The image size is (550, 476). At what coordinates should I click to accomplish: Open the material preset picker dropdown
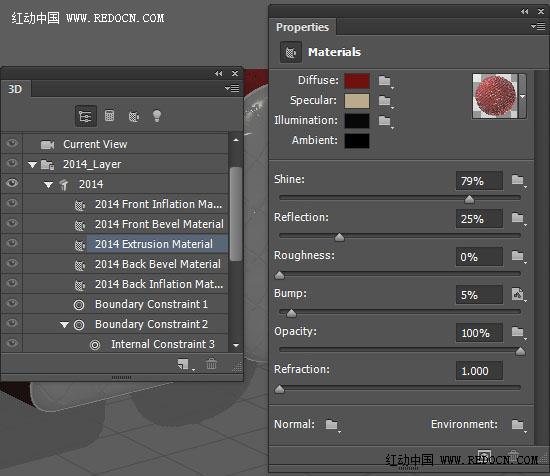click(522, 96)
